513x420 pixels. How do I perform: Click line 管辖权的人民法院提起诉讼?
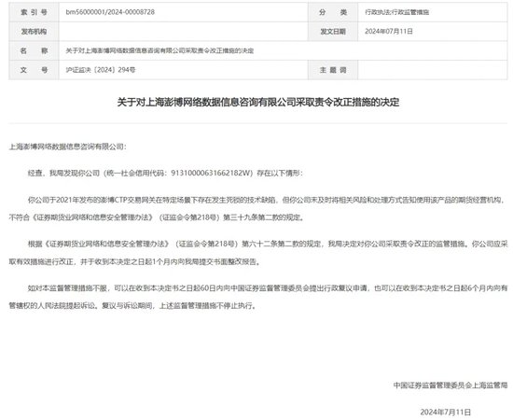click(132, 306)
